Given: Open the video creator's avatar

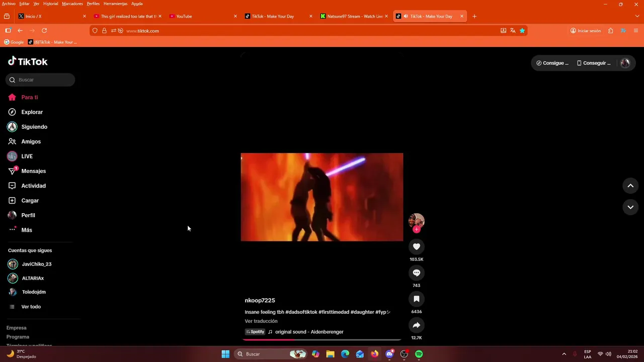Looking at the screenshot, I should [x=417, y=220].
